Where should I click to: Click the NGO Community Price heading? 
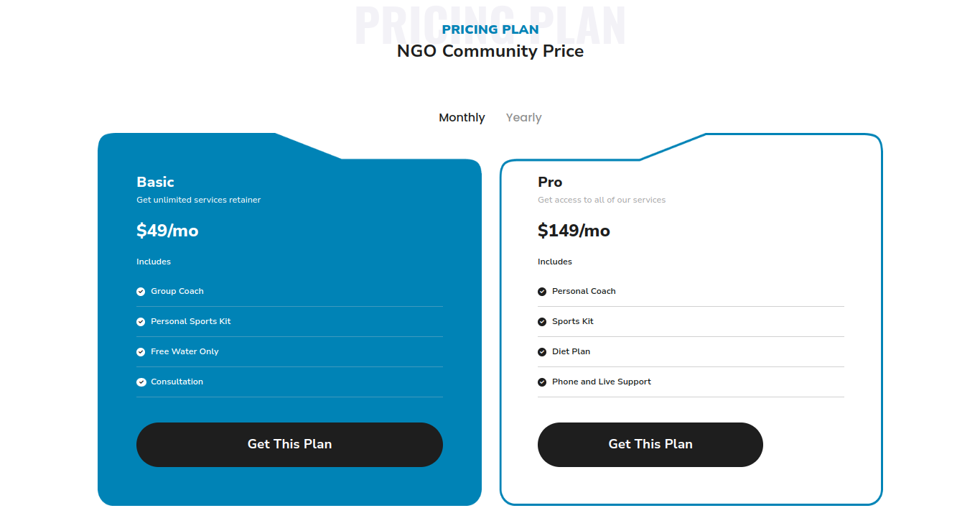click(490, 51)
